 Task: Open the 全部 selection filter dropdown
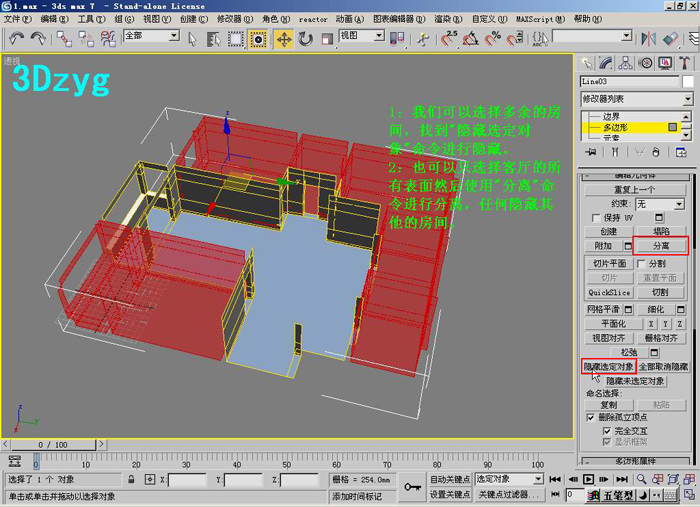click(x=174, y=36)
